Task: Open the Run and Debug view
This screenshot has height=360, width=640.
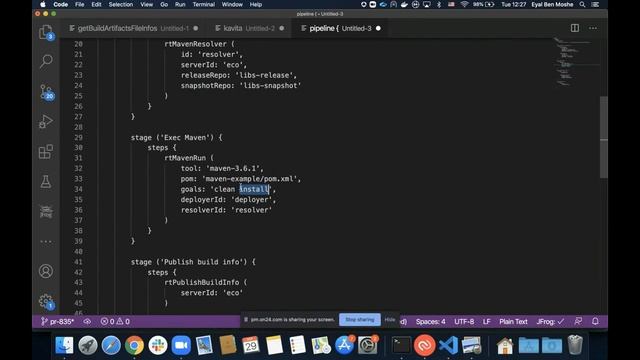Action: pyautogui.click(x=46, y=122)
